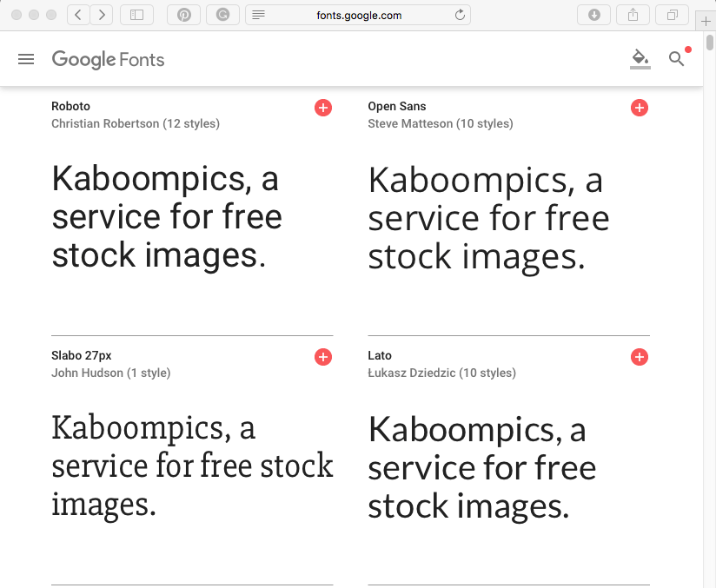The image size is (716, 588).
Task: Open the hamburger navigation menu
Action: click(26, 59)
